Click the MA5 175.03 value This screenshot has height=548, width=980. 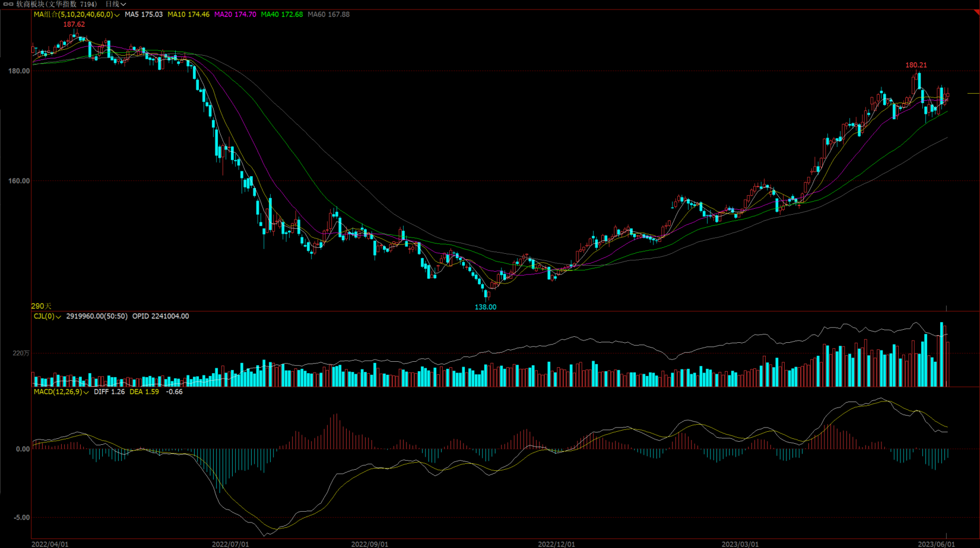(x=144, y=14)
